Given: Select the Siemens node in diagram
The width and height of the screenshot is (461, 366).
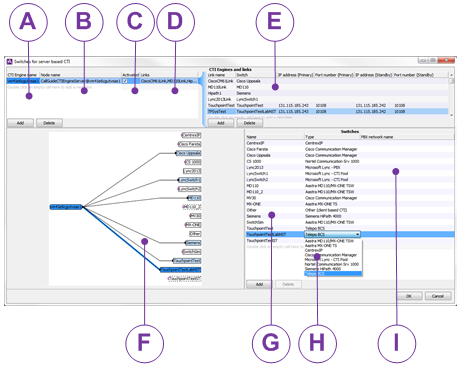Looking at the screenshot, I should click(193, 243).
